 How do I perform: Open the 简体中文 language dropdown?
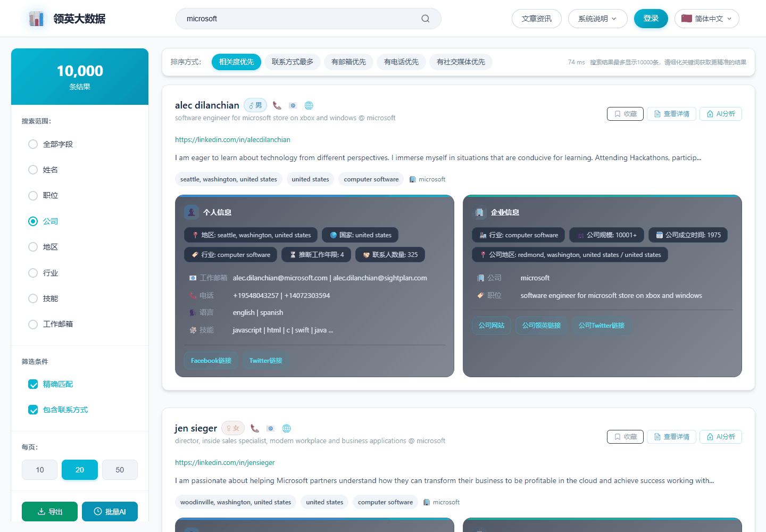706,19
